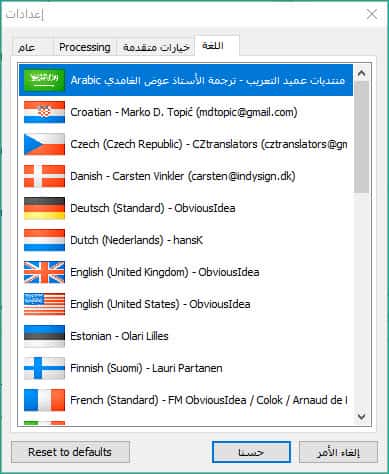Choose French (Standard) language entry

pos(186,400)
